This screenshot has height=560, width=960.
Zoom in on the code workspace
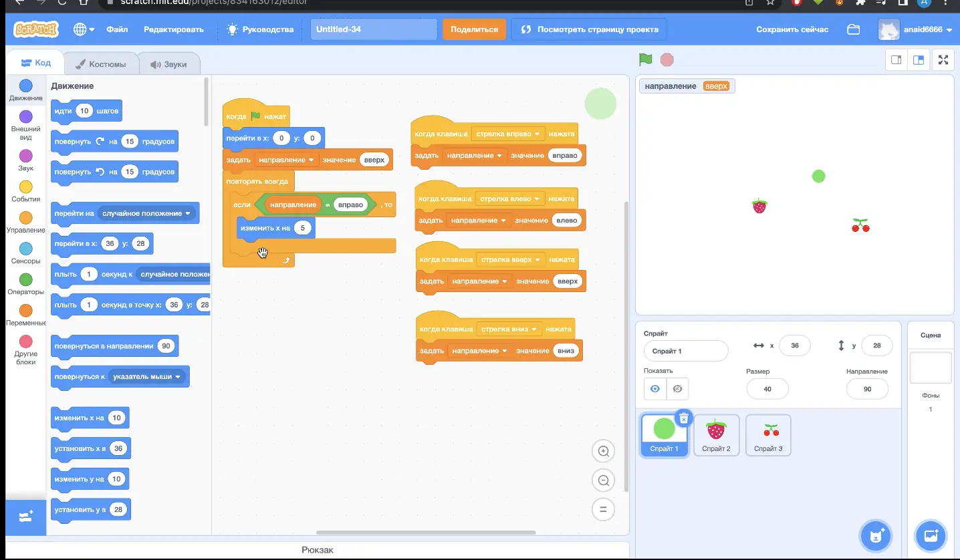coord(603,452)
